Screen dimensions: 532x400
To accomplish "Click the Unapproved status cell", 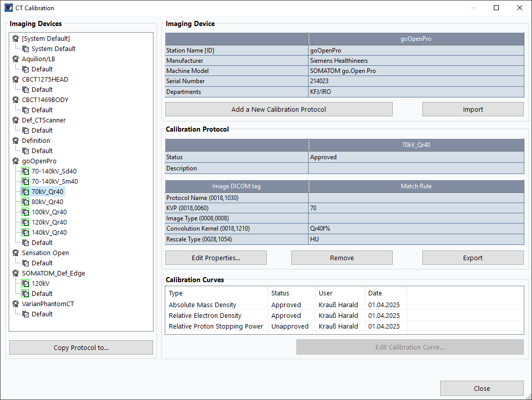I will 290,326.
